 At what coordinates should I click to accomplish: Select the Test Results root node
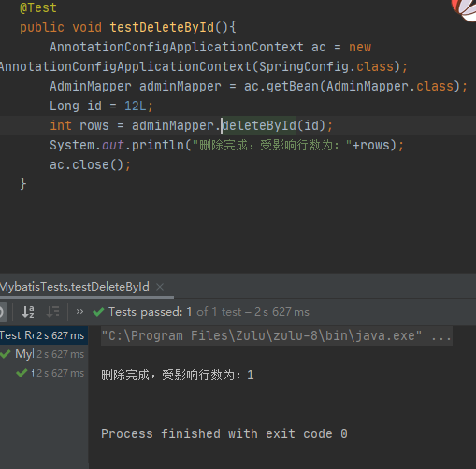pos(44,335)
